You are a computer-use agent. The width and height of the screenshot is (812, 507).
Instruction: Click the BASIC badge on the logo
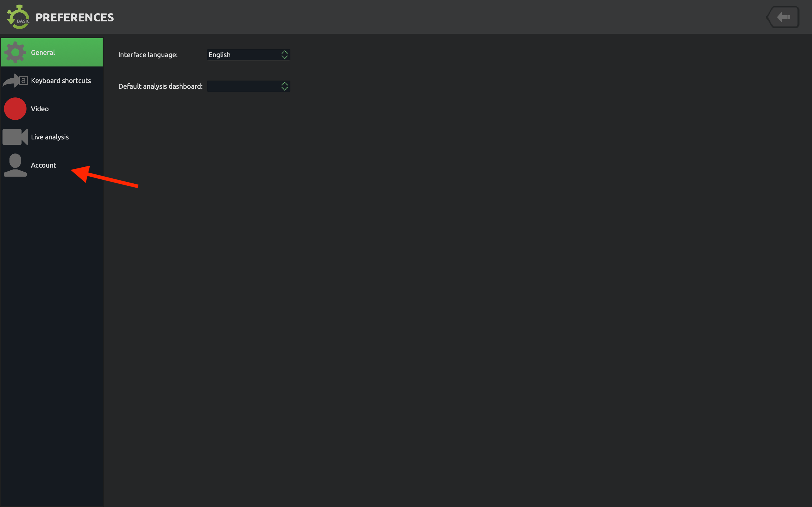point(23,21)
